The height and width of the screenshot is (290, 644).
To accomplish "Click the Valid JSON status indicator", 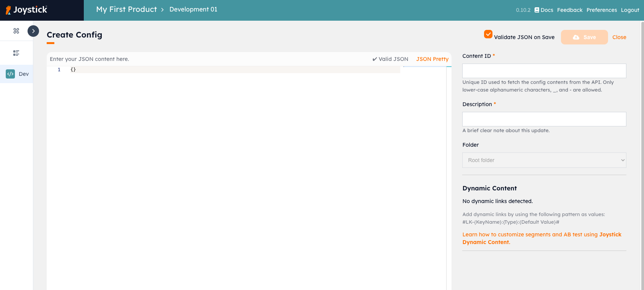I will click(x=390, y=59).
